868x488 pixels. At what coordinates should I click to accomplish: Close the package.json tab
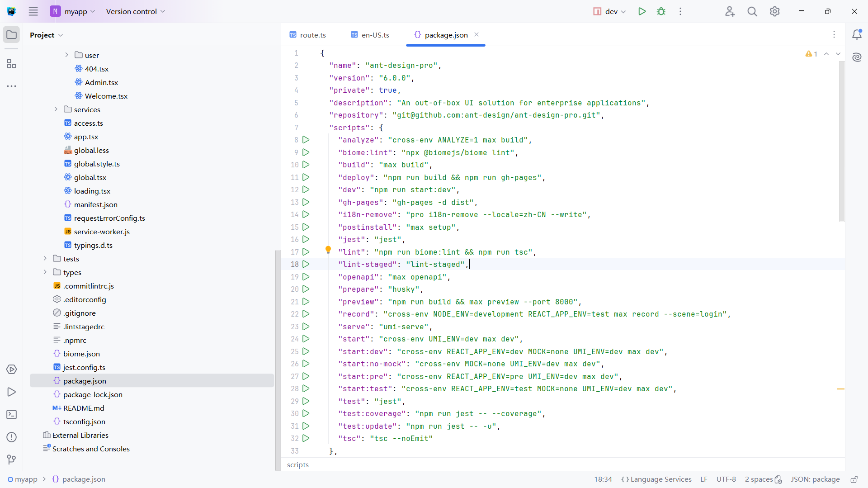point(476,34)
